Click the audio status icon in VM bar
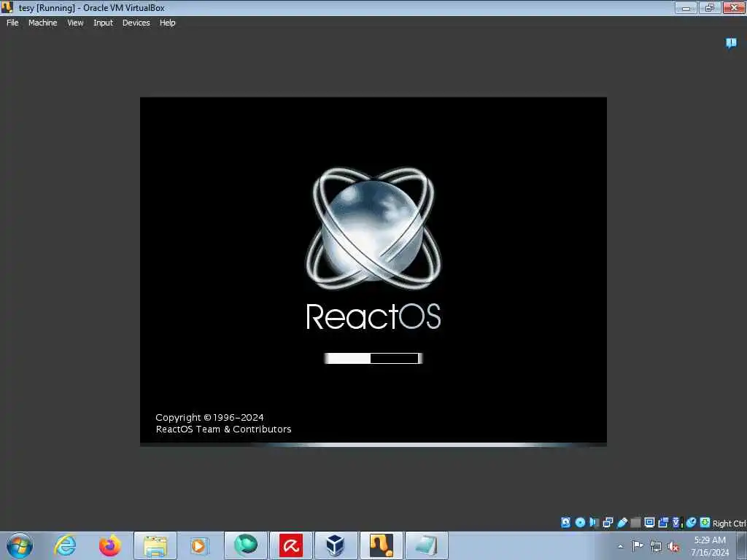The image size is (747, 560). 594,522
